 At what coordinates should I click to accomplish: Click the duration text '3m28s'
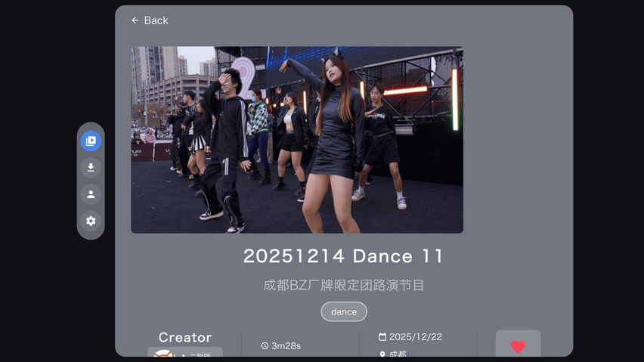286,346
